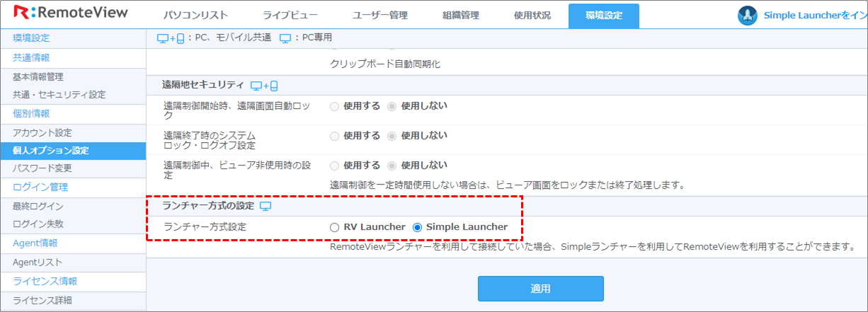Select 使用しない for 遠隔終了時のシステムロック設定

click(x=392, y=136)
